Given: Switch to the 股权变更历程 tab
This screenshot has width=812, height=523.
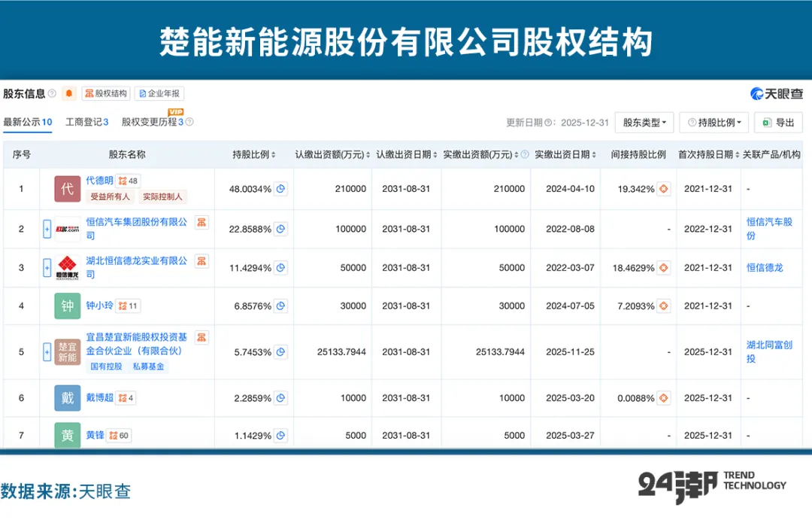Looking at the screenshot, I should pos(152,122).
